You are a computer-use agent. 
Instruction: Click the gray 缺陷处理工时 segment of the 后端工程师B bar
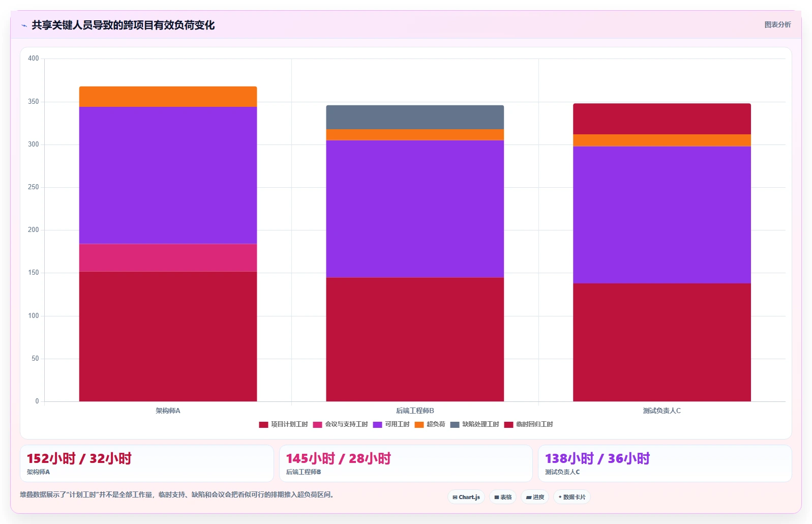click(415, 118)
